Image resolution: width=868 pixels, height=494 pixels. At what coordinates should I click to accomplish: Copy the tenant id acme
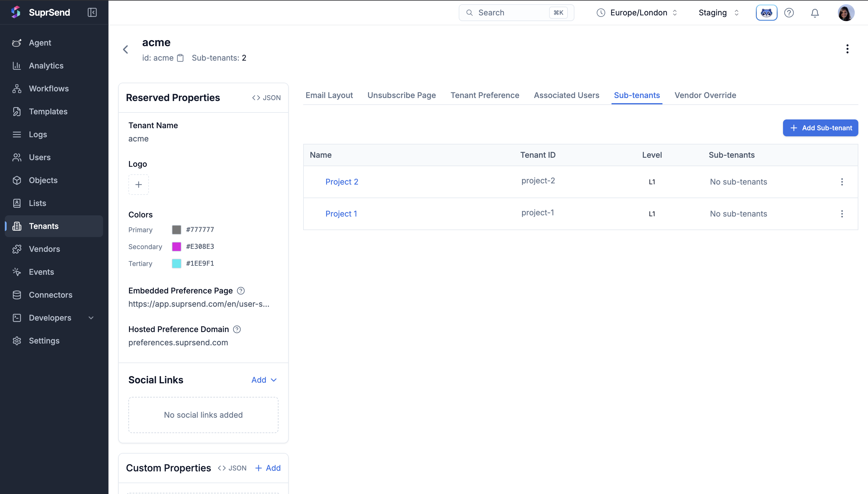click(x=180, y=58)
